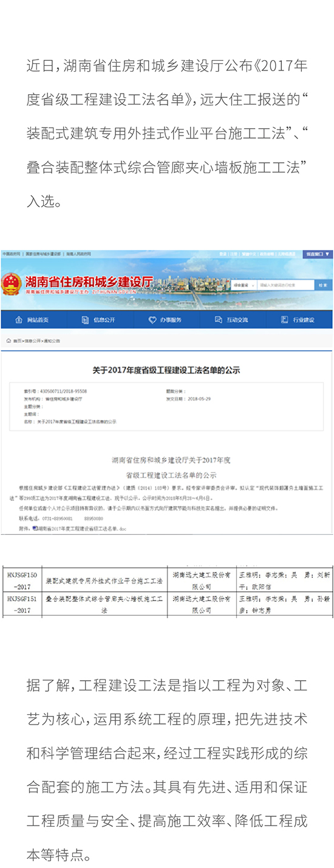334x868 pixels.
Task: Click the site search keyword input field
Action: point(285,284)
